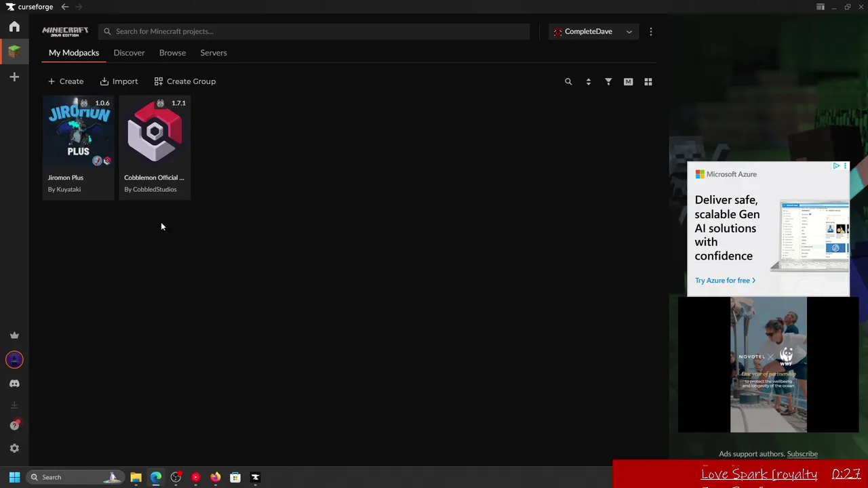Import a modpack
The image size is (868, 488).
pos(119,81)
